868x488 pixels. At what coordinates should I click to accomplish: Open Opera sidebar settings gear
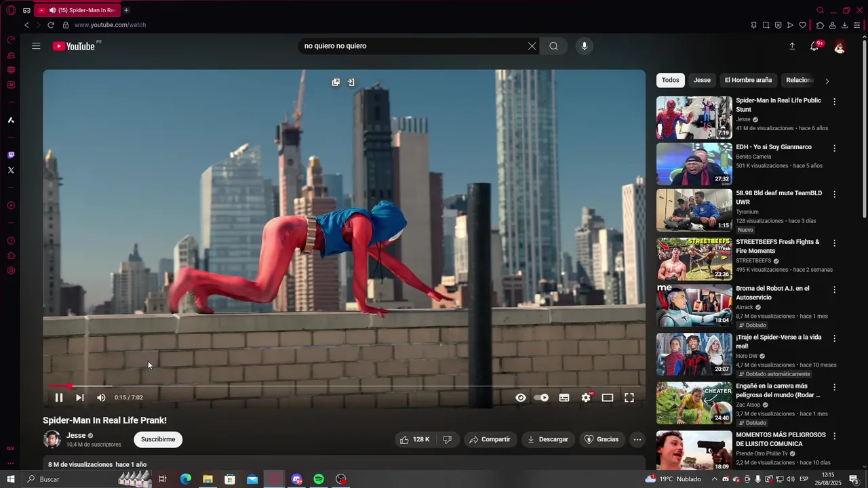11,271
